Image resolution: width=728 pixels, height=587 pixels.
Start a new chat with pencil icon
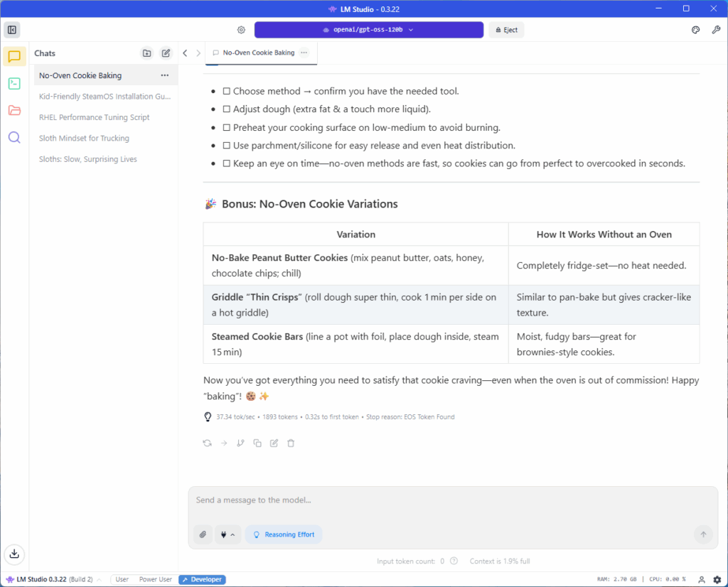[166, 53]
